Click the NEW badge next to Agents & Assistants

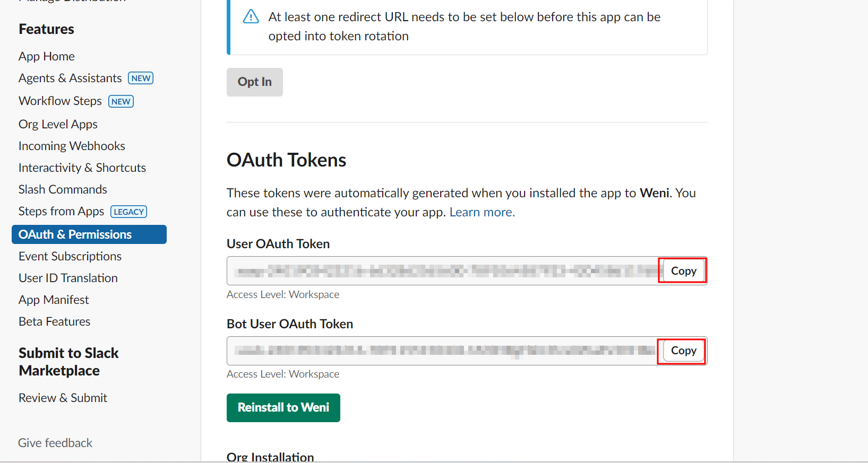click(140, 77)
